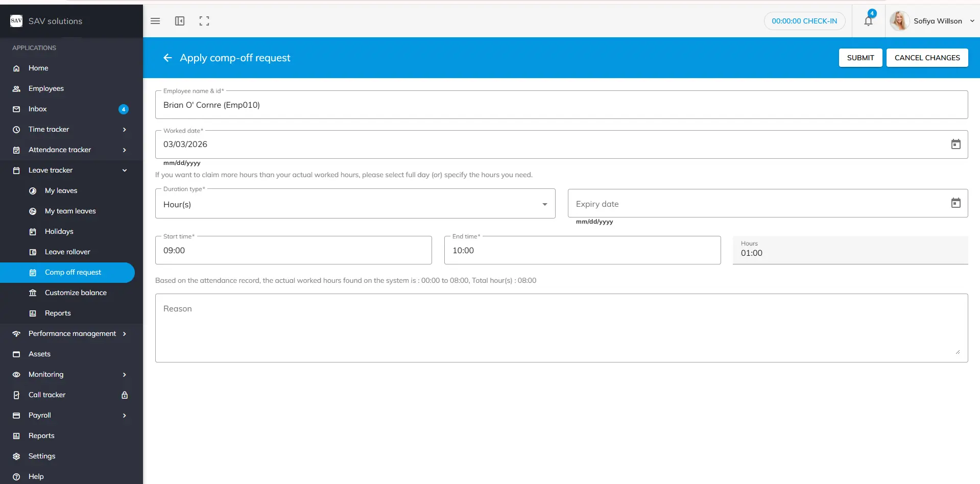Click the Inbox unread count badge

(124, 109)
